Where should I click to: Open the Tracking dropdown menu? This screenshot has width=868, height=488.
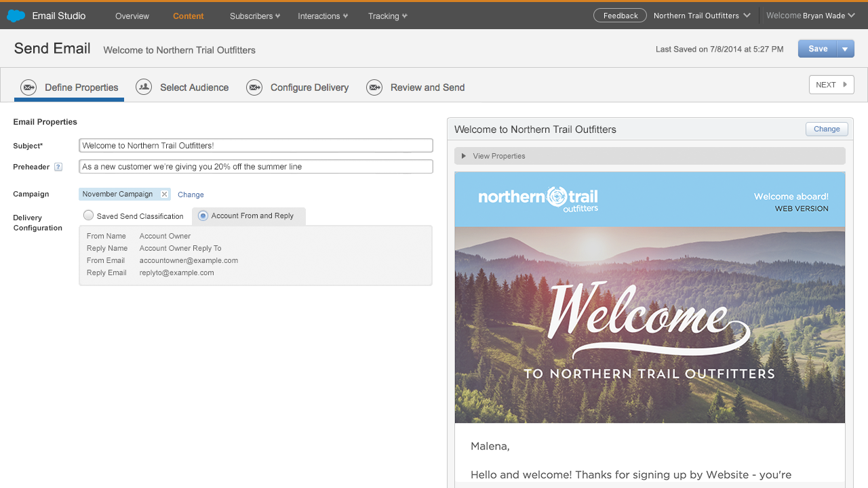tap(388, 16)
